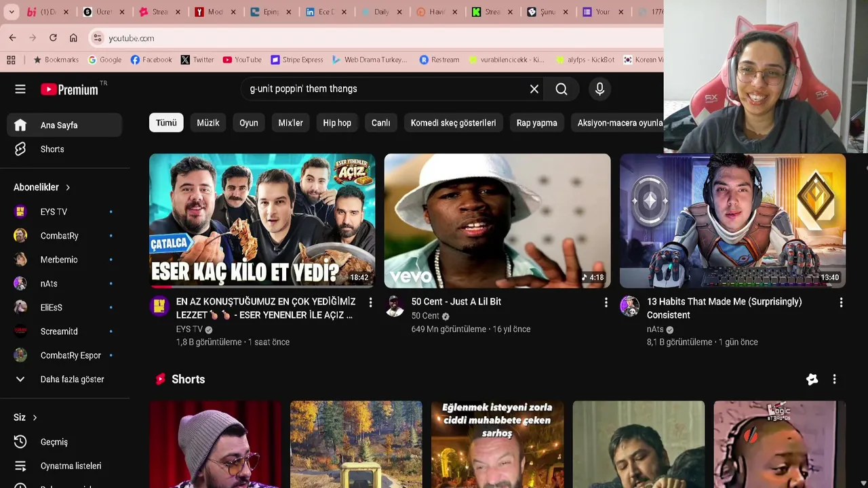The image size is (868, 488).
Task: Open Merbemio subscription channel
Action: tap(64, 260)
